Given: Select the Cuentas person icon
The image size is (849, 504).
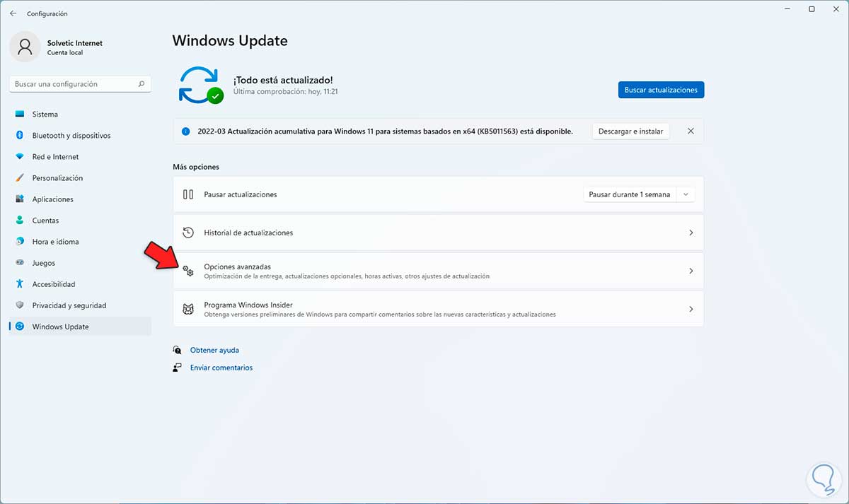Looking at the screenshot, I should 20,221.
